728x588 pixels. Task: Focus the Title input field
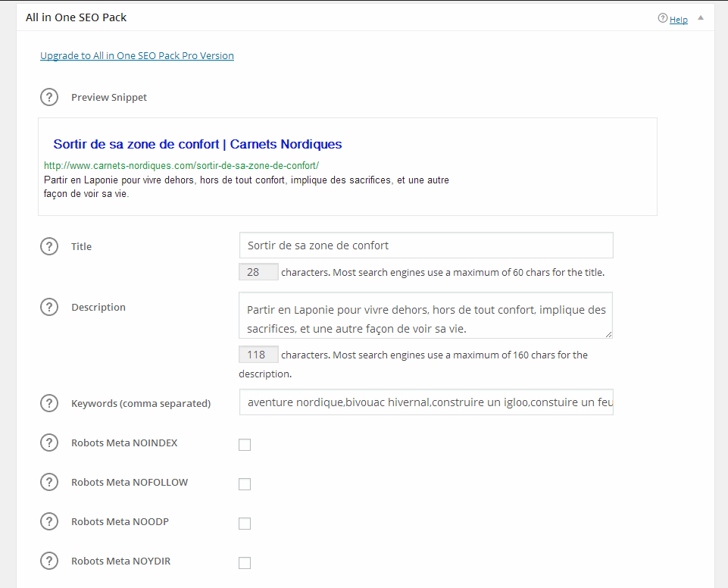point(426,246)
